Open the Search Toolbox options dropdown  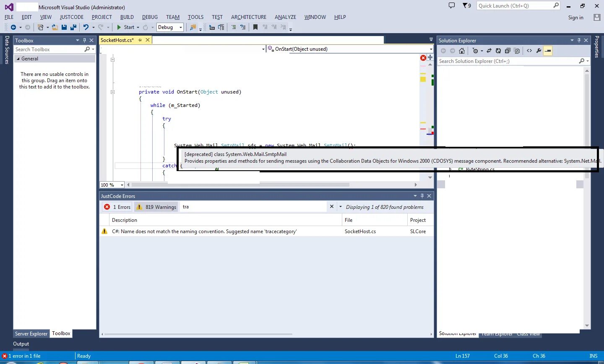93,49
